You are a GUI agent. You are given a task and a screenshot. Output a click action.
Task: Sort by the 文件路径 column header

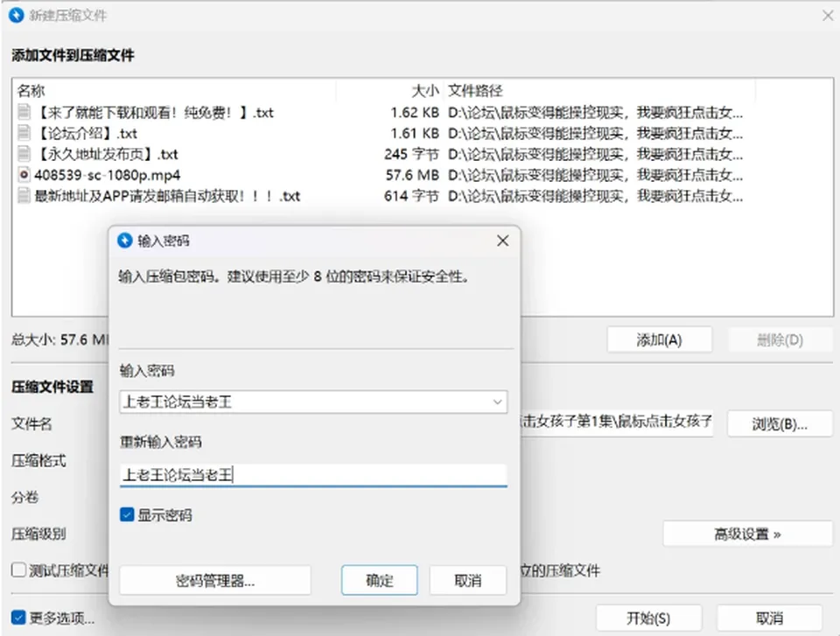click(x=475, y=91)
